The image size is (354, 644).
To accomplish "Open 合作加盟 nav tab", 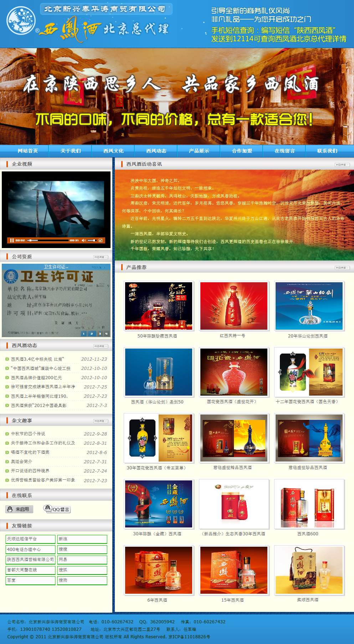I will pyautogui.click(x=242, y=151).
